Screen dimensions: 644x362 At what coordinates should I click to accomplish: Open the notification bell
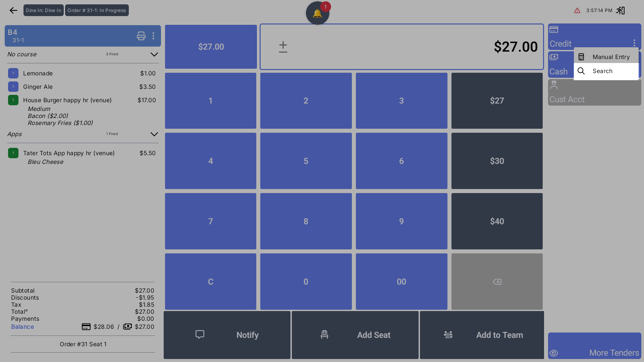pyautogui.click(x=317, y=13)
